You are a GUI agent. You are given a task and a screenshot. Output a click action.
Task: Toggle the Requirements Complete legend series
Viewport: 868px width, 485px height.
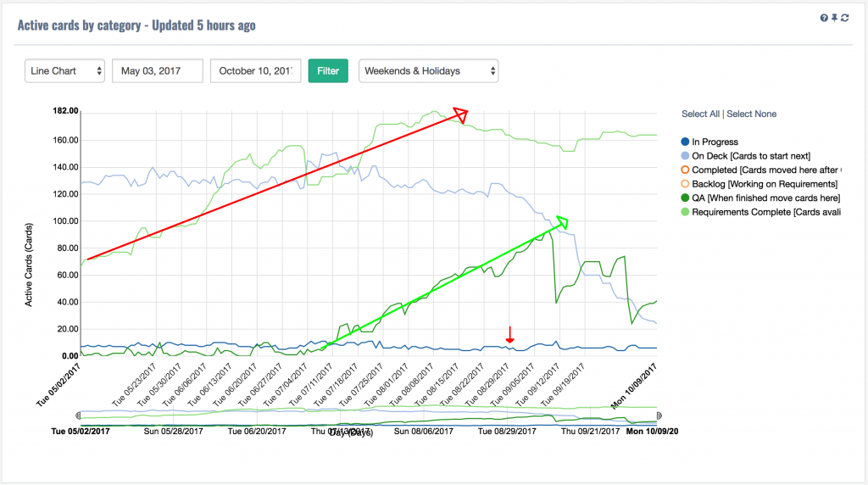pyautogui.click(x=760, y=212)
